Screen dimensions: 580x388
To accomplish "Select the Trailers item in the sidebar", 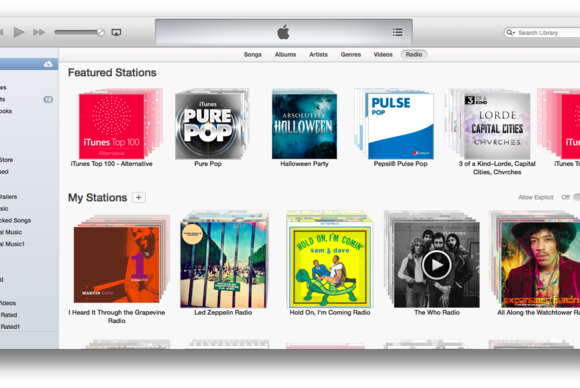I will pyautogui.click(x=9, y=197).
